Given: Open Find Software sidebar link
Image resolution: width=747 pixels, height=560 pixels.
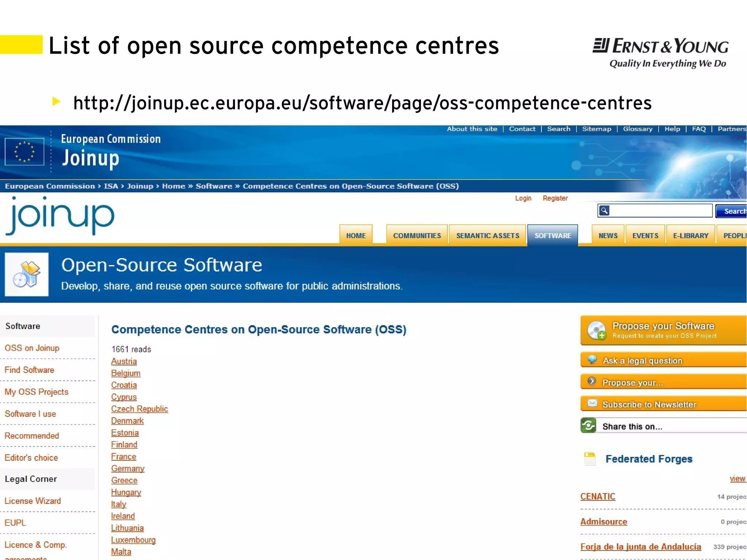Looking at the screenshot, I should [x=29, y=370].
